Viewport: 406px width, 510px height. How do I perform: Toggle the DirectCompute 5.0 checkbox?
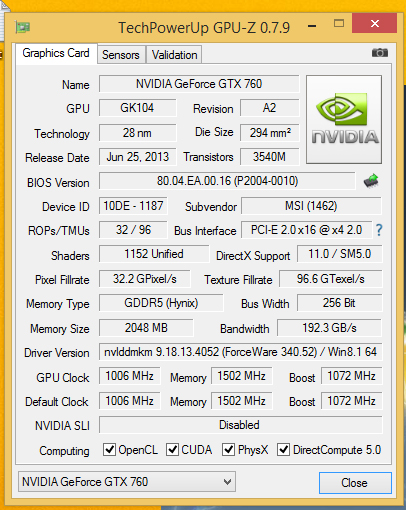tap(283, 449)
